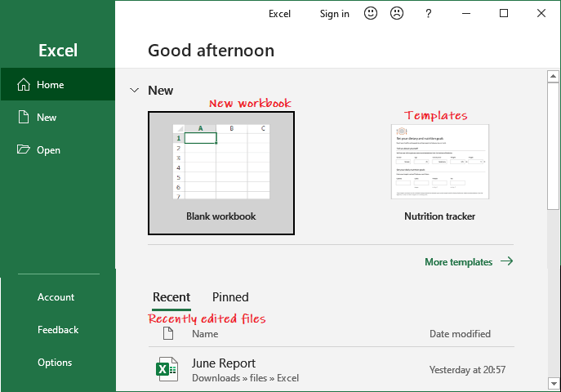
Task: Minimize the Excel window
Action: click(x=466, y=14)
